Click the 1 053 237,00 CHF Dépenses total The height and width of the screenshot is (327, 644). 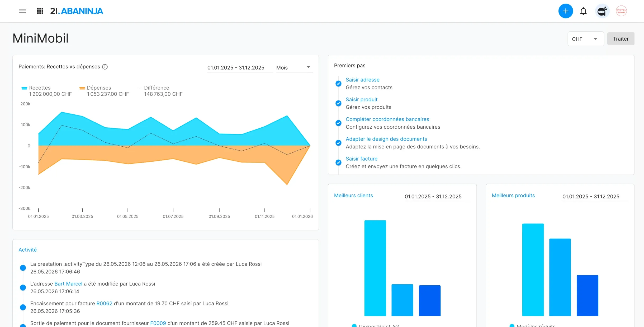click(x=108, y=94)
